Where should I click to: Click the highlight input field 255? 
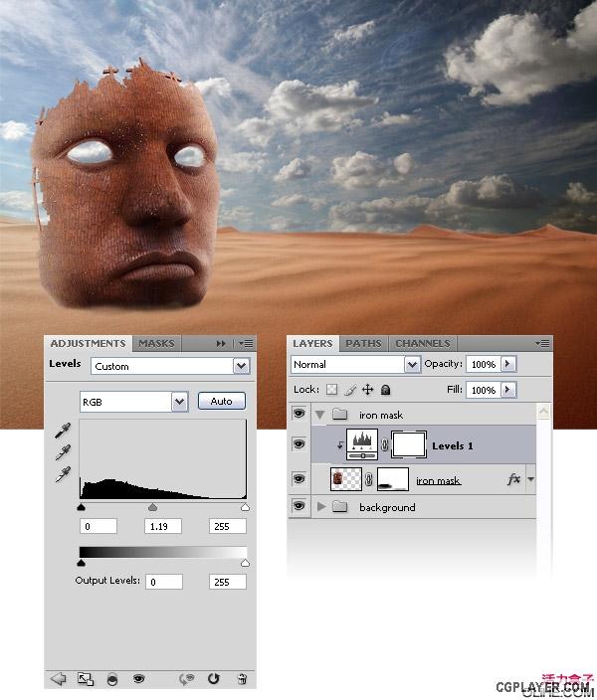coord(228,526)
